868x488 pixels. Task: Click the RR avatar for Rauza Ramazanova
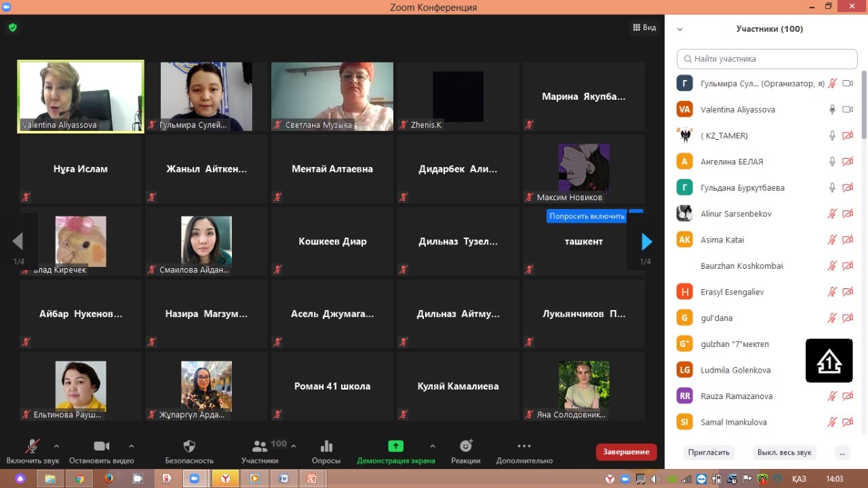[x=685, y=396]
